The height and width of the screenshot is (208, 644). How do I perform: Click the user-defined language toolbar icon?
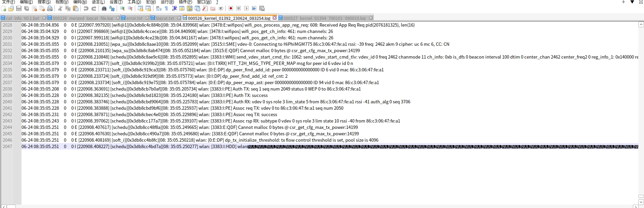182,8
